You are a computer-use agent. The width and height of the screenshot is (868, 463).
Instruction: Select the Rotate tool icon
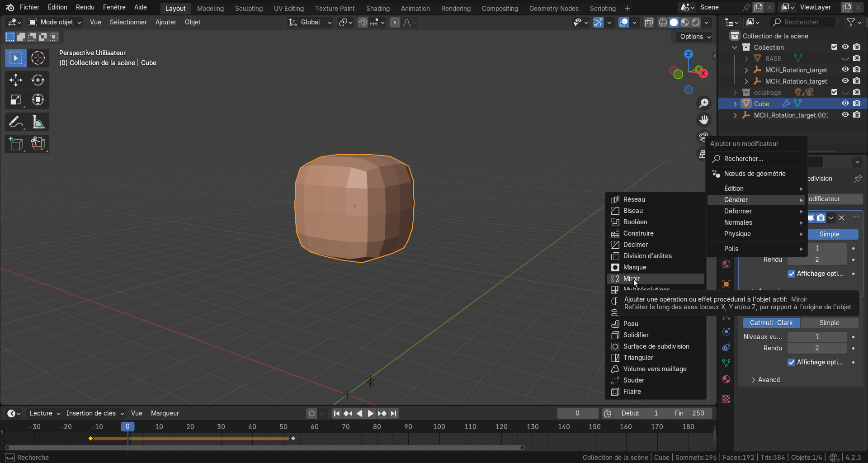pyautogui.click(x=38, y=80)
